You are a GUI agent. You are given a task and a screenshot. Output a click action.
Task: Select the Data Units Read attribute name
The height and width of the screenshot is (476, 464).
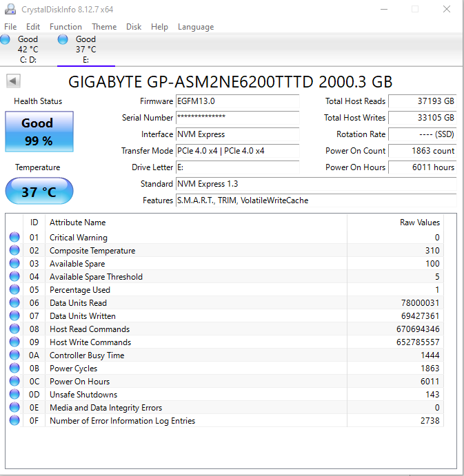click(78, 303)
